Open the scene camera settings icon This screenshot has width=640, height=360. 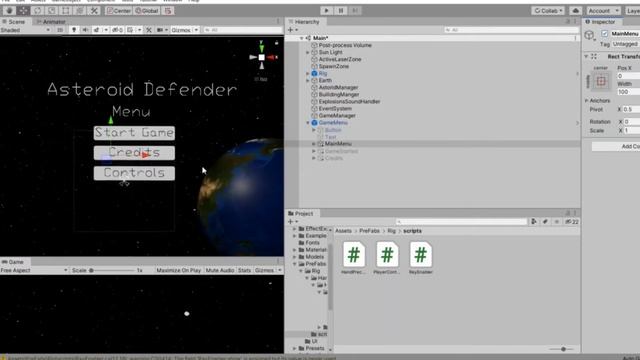point(160,30)
